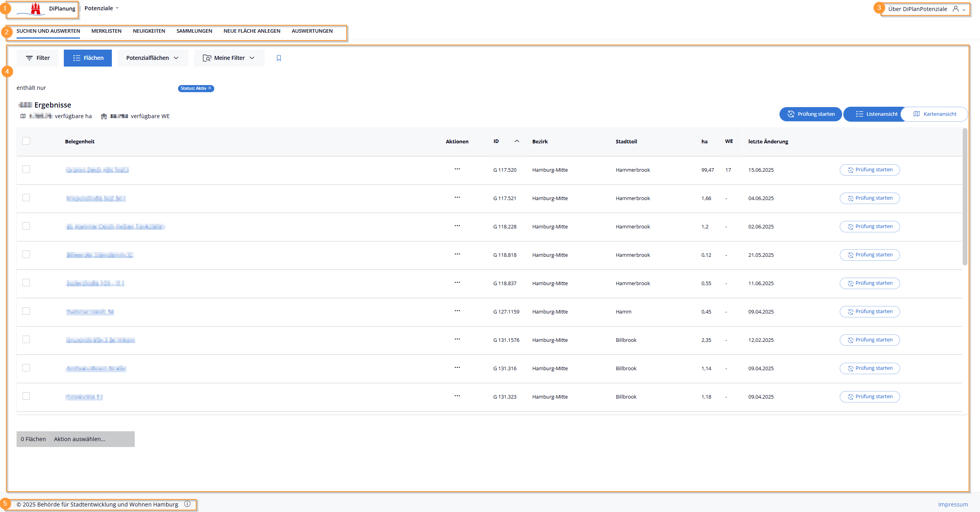Expand the Potenziale module dropdown
Screen dimensions: 980x512
pyautogui.click(x=102, y=8)
